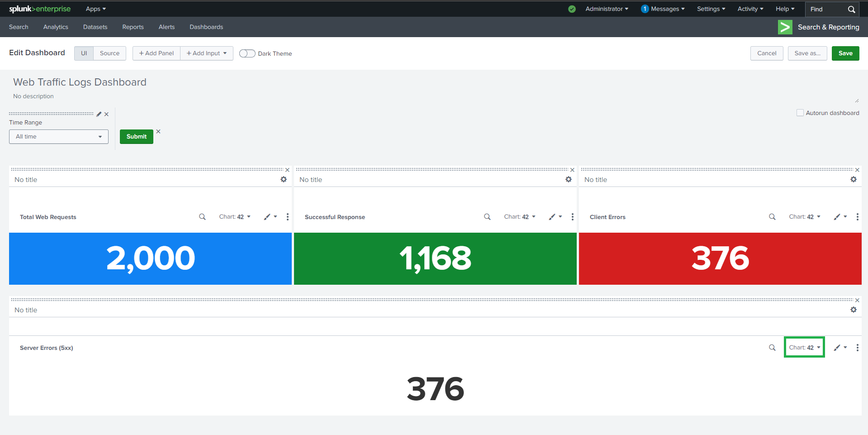The width and height of the screenshot is (868, 435).
Task: Go to the Dashboards tab
Action: coord(206,27)
